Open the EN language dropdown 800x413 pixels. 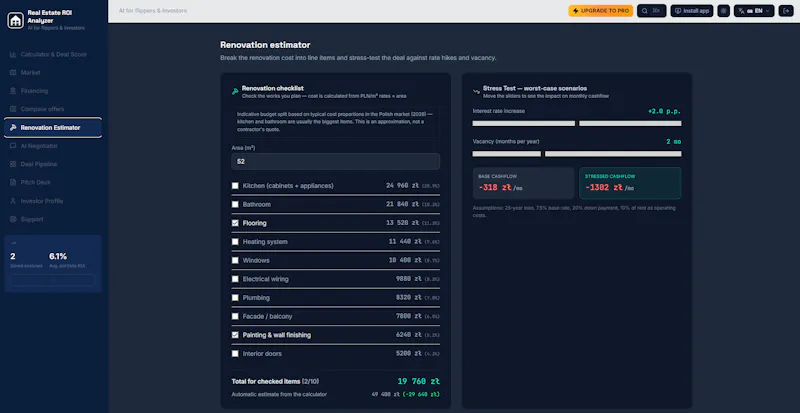pos(754,11)
